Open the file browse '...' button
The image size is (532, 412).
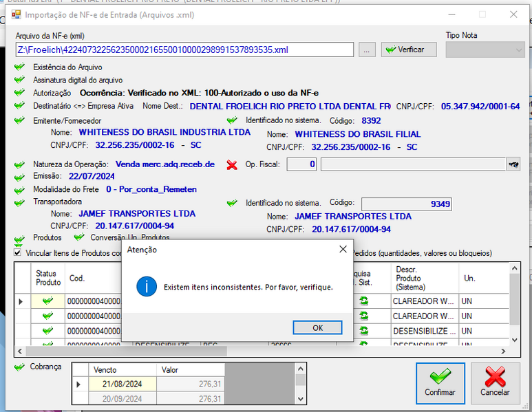(x=366, y=50)
